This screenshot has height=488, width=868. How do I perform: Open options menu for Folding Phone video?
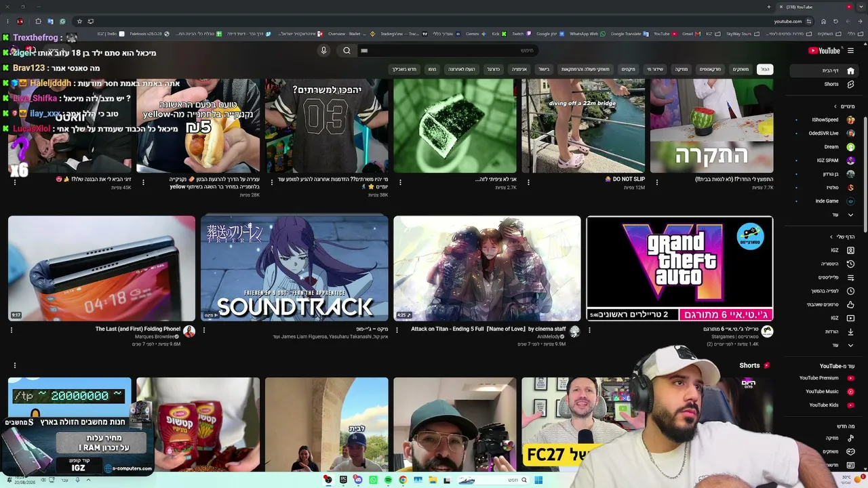click(12, 330)
